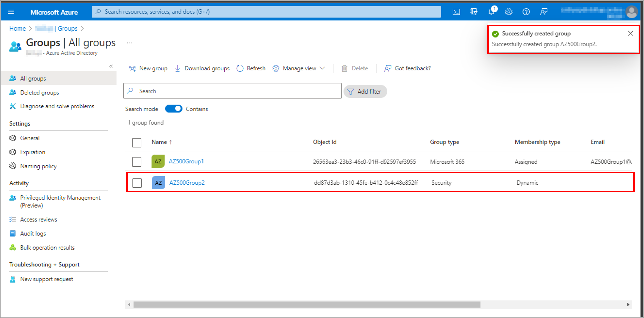
Task: Click the Name column sort arrow
Action: click(x=170, y=142)
